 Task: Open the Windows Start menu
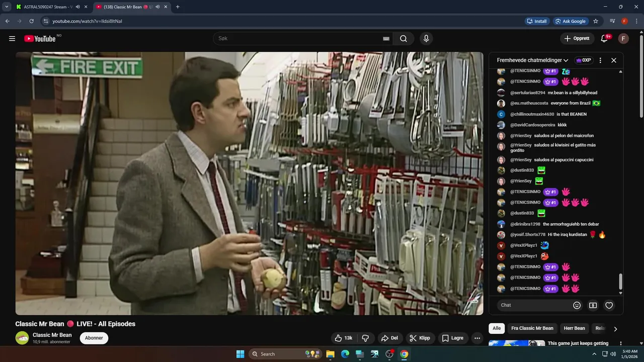pyautogui.click(x=240, y=354)
